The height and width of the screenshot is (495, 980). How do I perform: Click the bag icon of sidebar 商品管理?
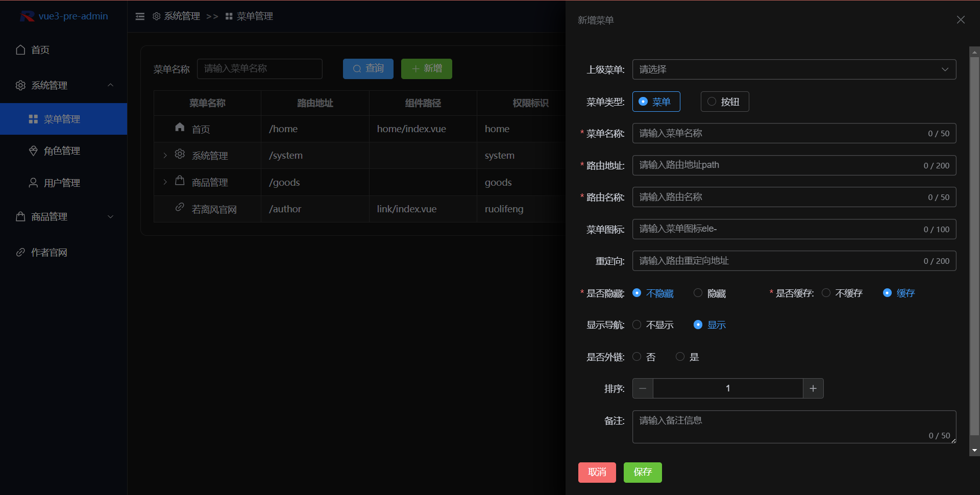point(20,216)
